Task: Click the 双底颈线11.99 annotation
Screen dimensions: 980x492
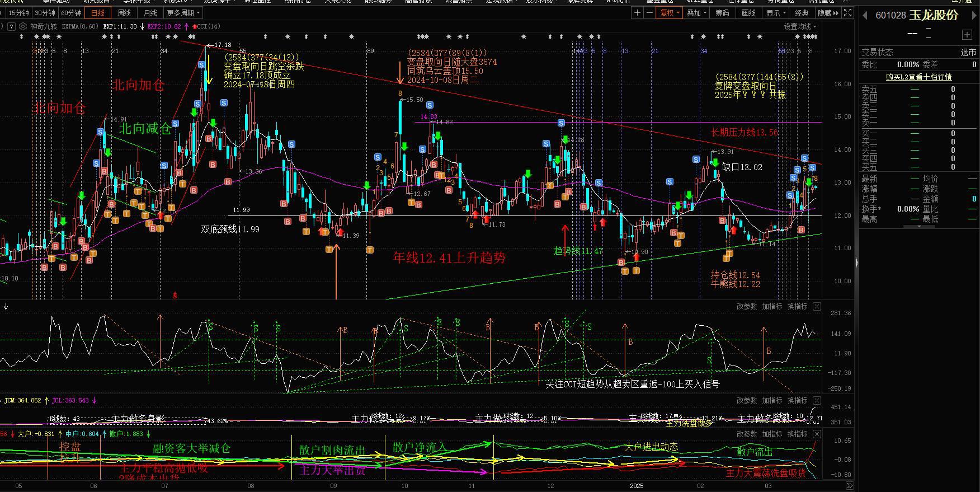Action: click(230, 229)
